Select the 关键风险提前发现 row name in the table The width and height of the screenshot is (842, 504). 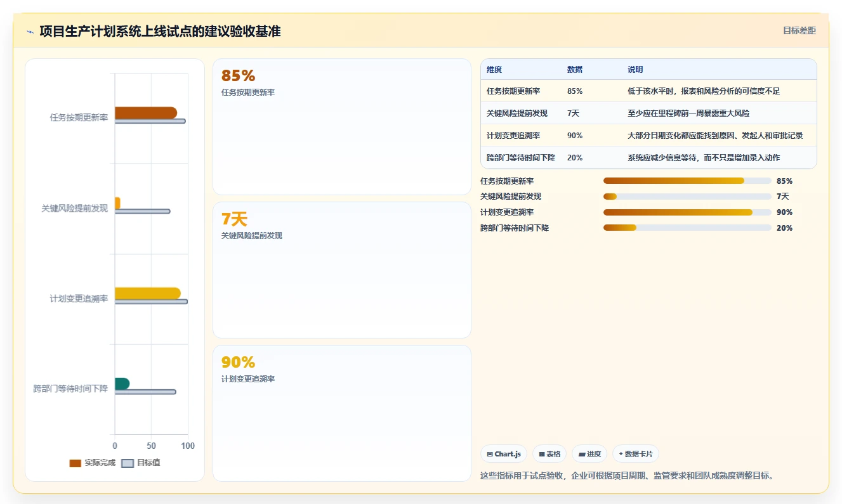(x=517, y=113)
